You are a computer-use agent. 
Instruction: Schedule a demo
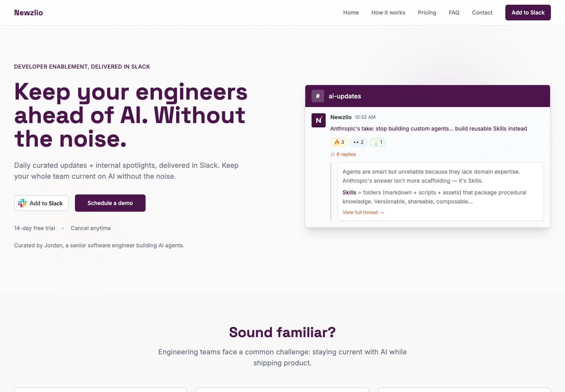pyautogui.click(x=110, y=203)
